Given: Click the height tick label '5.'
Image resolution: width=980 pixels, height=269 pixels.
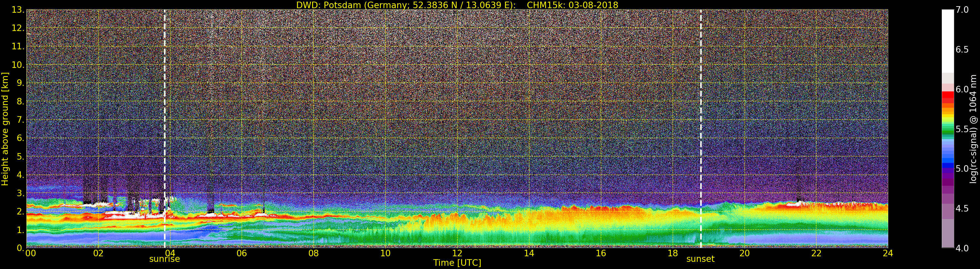Looking at the screenshot, I should tap(20, 156).
